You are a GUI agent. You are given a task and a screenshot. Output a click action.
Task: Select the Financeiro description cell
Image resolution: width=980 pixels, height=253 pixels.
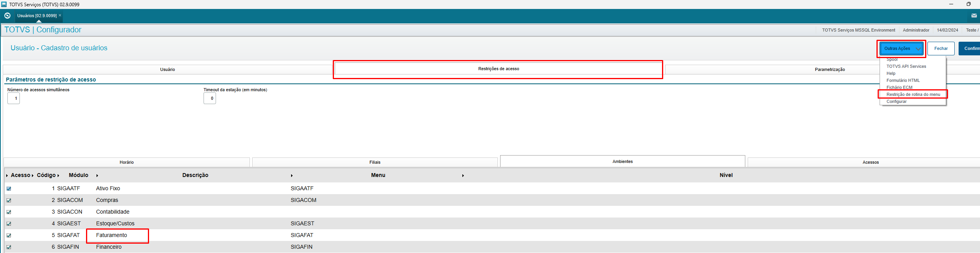click(x=109, y=247)
